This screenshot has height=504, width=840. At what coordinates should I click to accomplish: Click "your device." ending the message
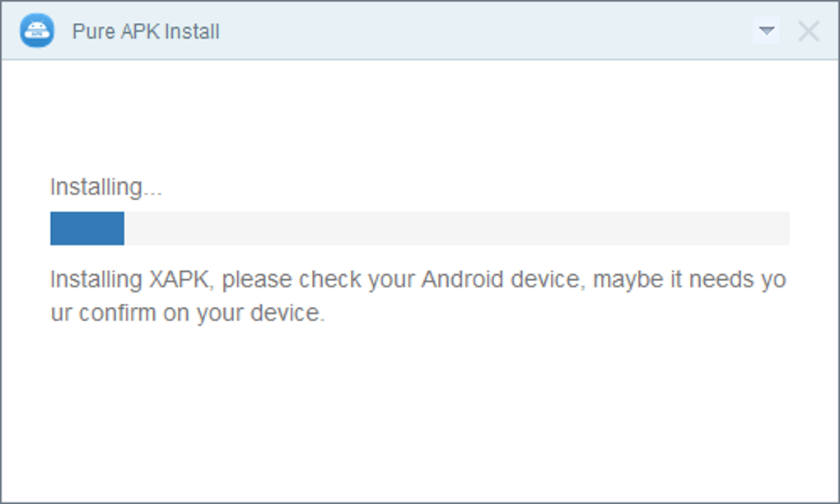(261, 314)
